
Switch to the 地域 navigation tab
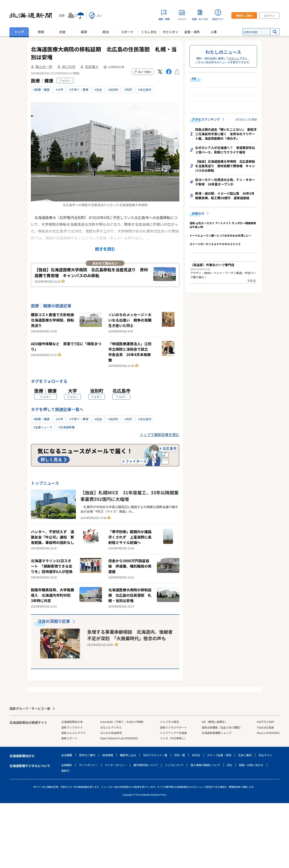coord(41,32)
